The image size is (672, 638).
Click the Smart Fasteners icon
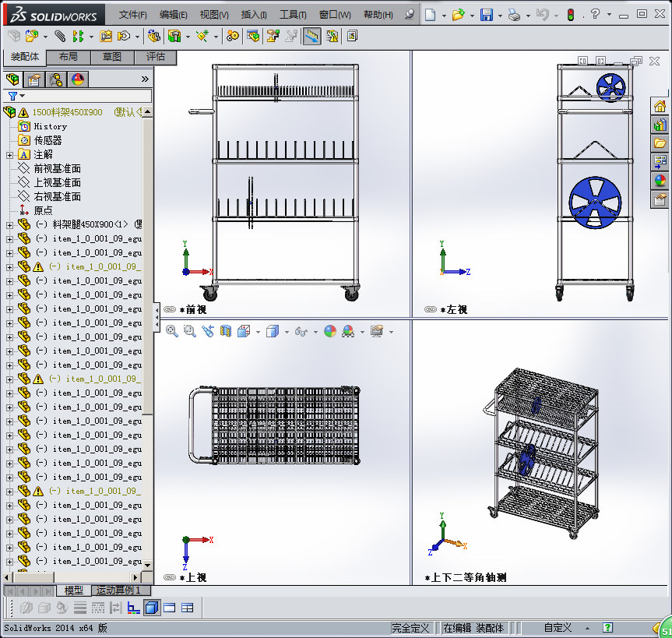[106, 36]
